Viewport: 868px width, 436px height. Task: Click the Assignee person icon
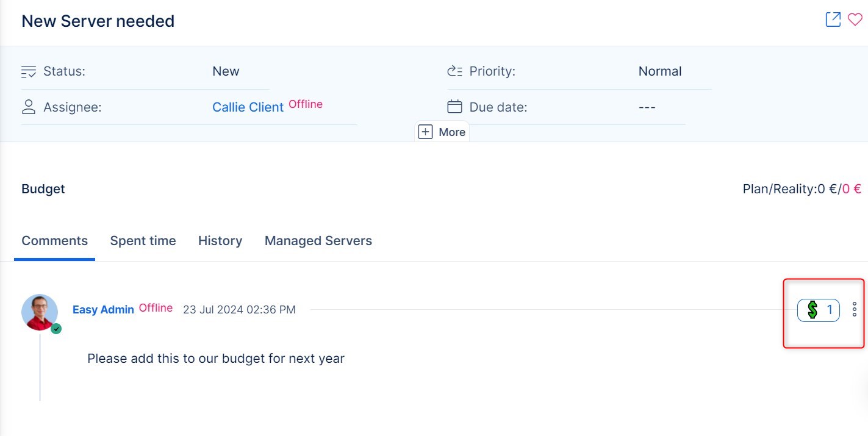click(29, 107)
